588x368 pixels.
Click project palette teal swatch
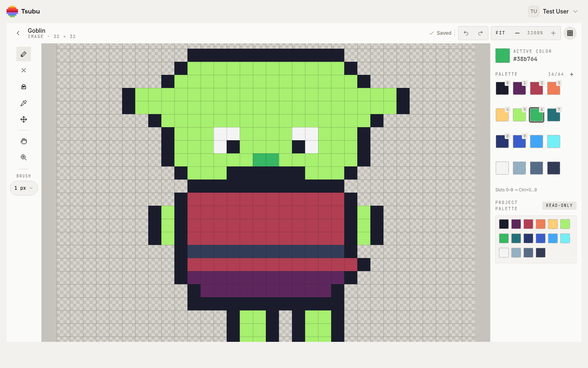(x=516, y=238)
